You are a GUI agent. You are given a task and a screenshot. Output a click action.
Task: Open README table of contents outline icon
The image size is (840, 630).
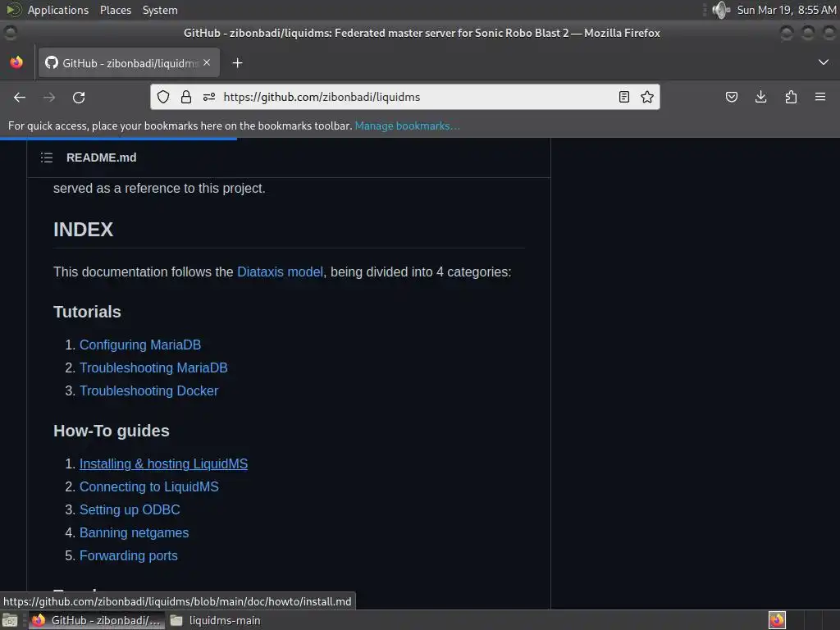click(47, 157)
